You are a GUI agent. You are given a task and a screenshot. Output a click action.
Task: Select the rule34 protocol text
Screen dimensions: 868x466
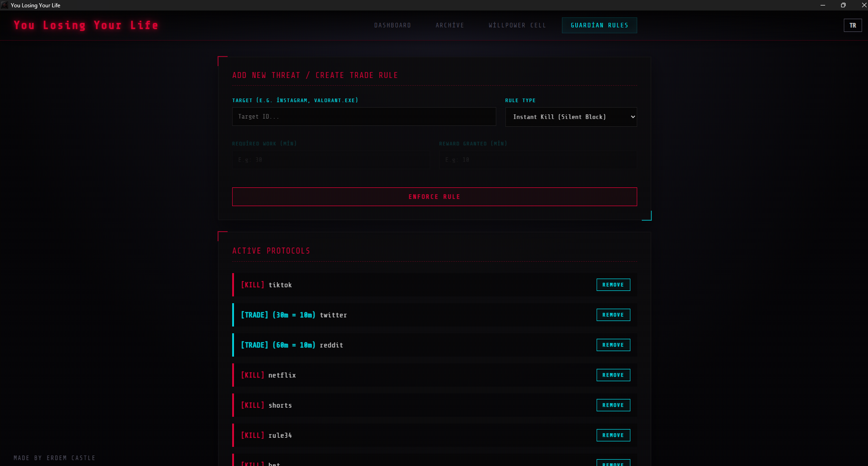[x=280, y=435]
